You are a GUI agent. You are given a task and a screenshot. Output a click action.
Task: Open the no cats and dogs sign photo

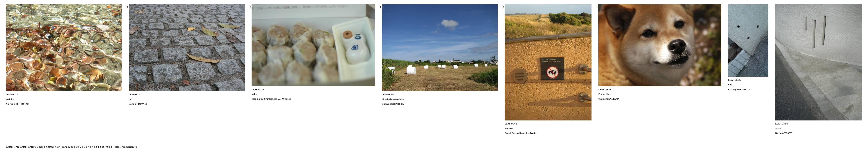pyautogui.click(x=548, y=62)
